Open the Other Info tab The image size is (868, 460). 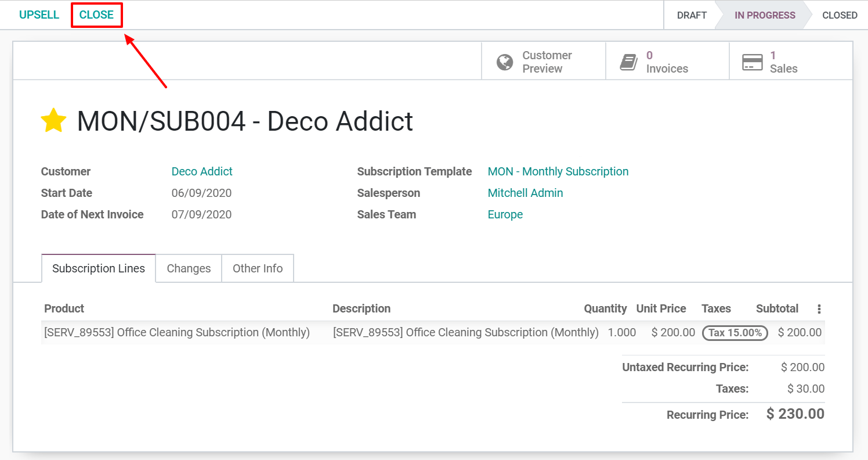coord(257,268)
